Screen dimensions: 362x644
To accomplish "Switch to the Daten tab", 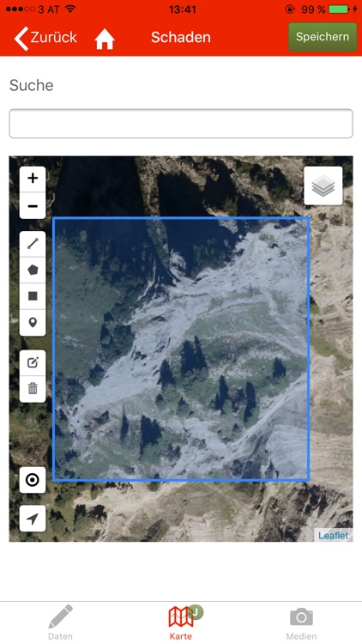I will point(60,623).
